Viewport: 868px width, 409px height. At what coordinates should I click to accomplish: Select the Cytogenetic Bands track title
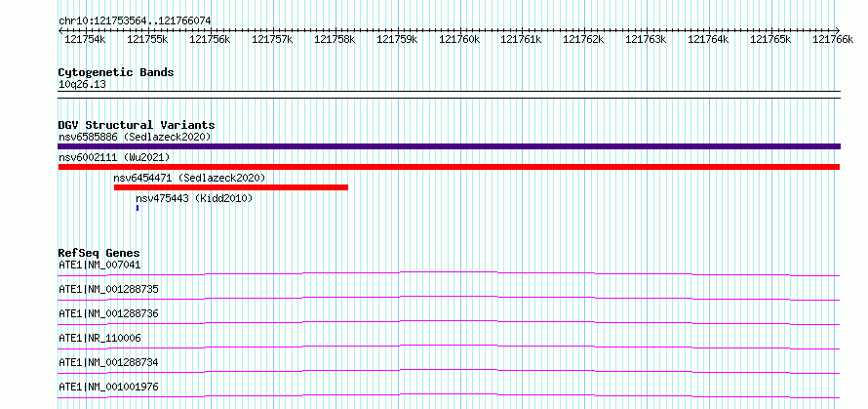pos(116,72)
